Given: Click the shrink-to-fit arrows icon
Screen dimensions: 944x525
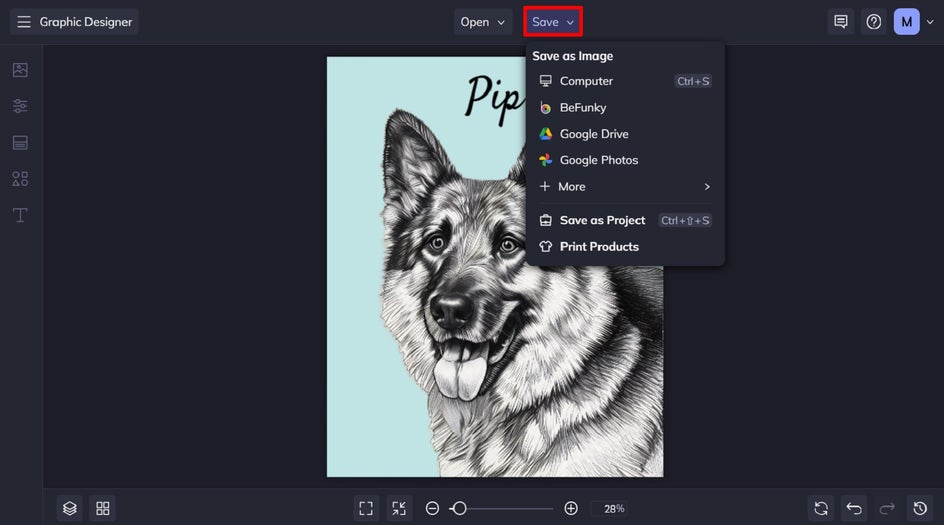Looking at the screenshot, I should point(399,508).
